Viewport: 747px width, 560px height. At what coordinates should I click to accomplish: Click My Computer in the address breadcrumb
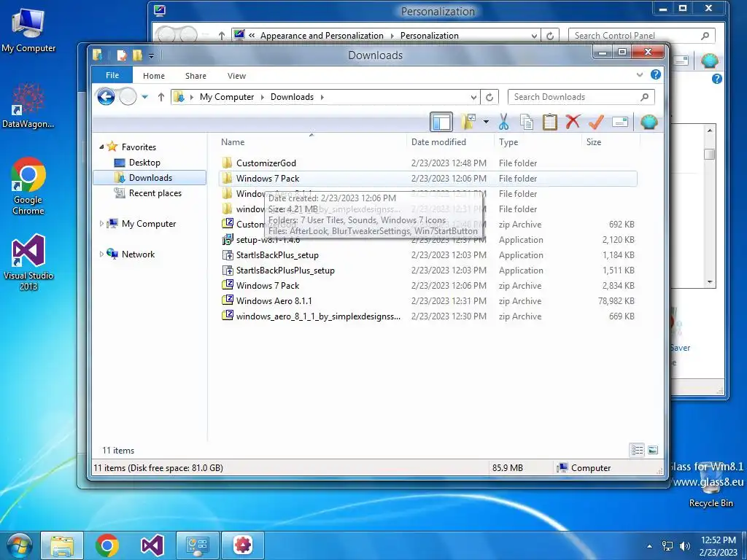click(227, 97)
